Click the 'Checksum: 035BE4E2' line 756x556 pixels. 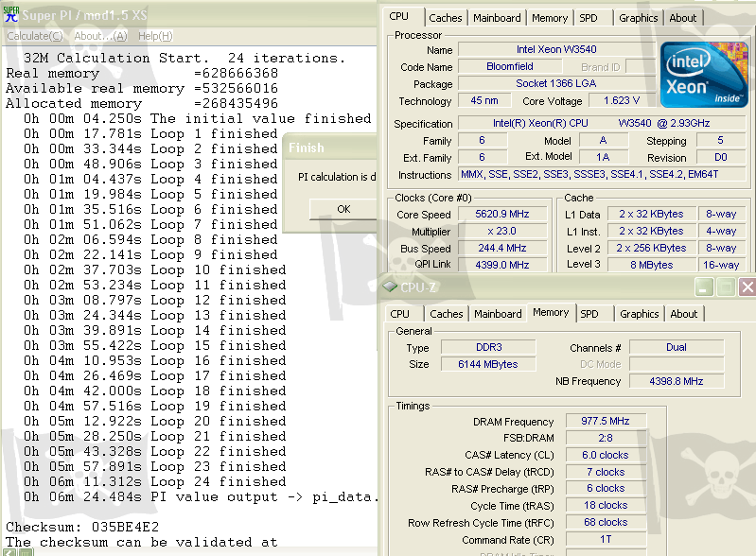click(82, 527)
